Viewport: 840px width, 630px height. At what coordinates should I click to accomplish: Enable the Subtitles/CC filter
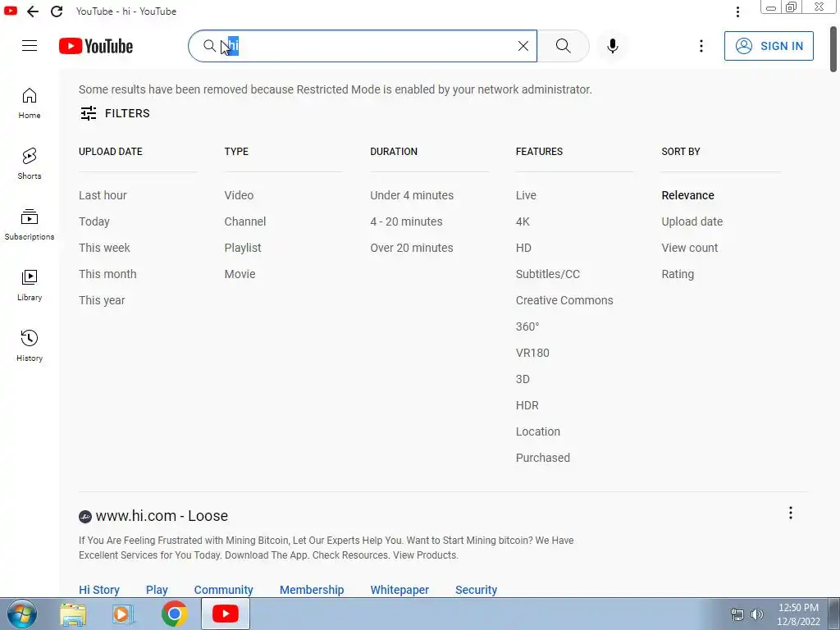click(548, 274)
